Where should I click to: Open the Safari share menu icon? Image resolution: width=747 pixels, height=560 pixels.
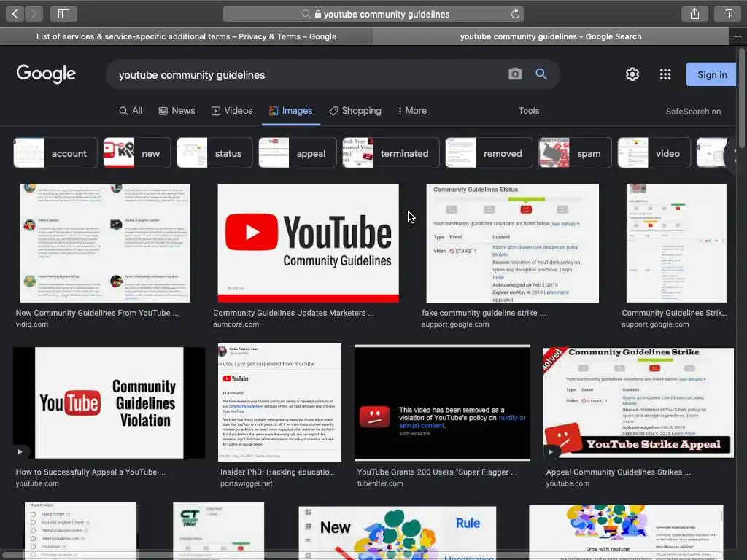click(694, 14)
